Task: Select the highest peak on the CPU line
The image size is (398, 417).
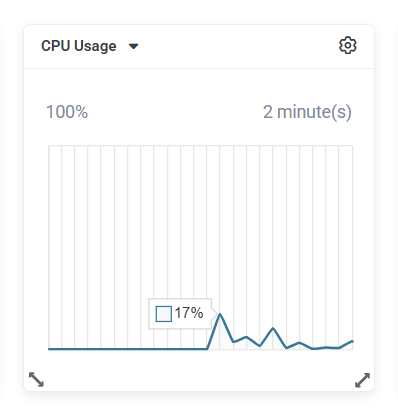Action: tap(220, 314)
